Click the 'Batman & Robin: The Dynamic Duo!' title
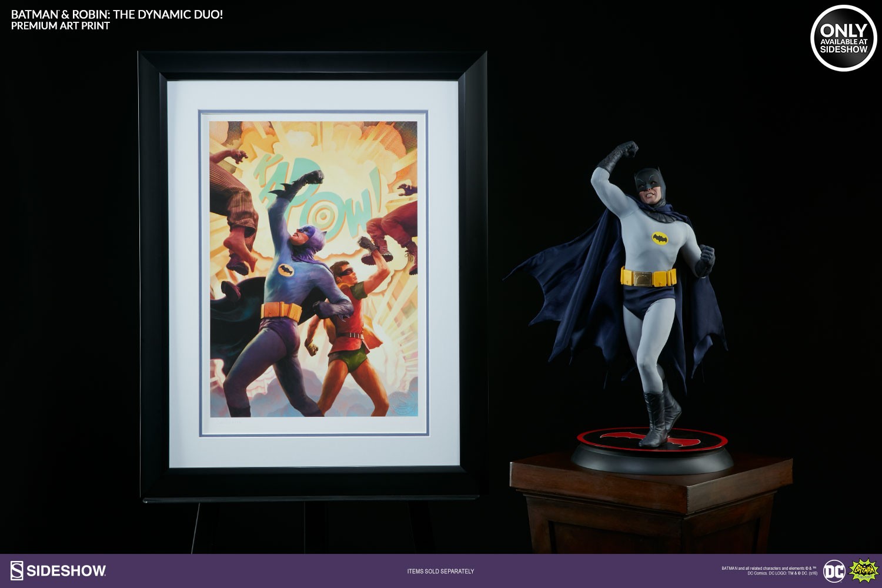882x588 pixels. (117, 14)
